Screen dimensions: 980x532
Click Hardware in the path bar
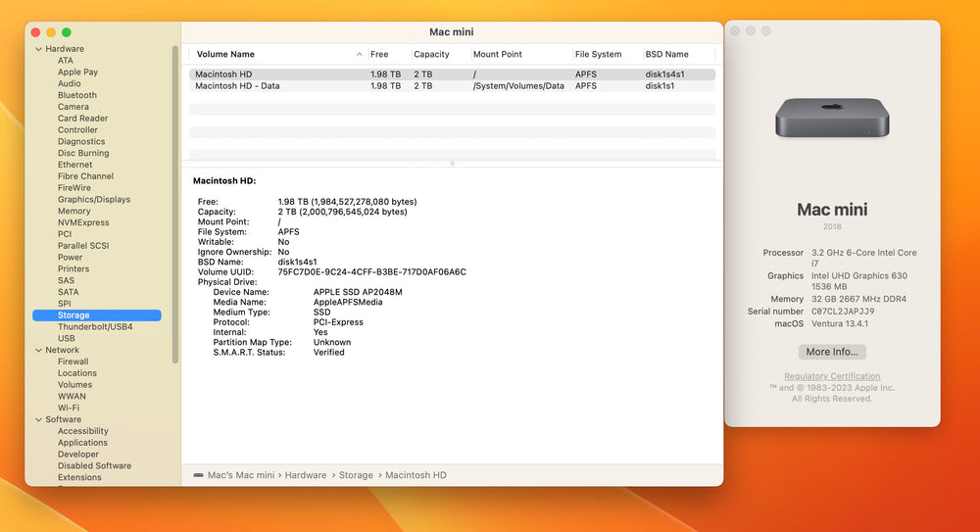pyautogui.click(x=306, y=475)
